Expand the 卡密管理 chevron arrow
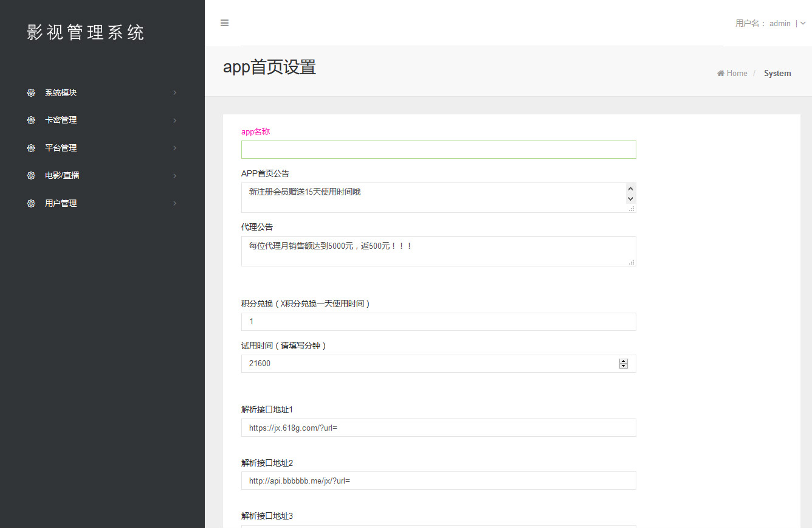This screenshot has height=528, width=812. point(174,120)
